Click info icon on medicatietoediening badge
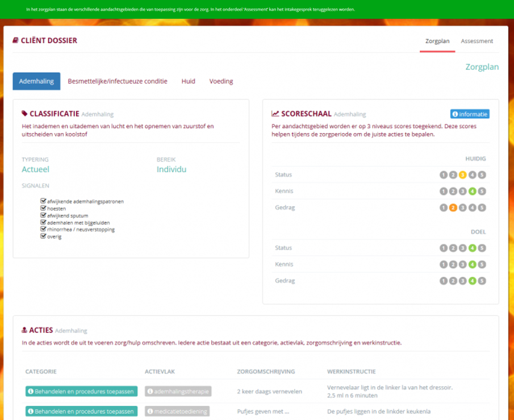This screenshot has width=514, height=420. tap(151, 411)
